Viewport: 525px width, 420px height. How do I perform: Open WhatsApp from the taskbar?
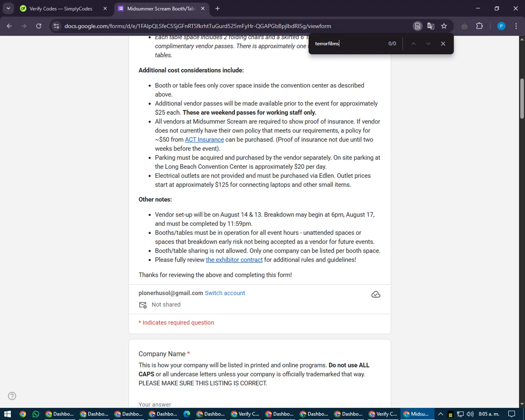[x=36, y=414]
